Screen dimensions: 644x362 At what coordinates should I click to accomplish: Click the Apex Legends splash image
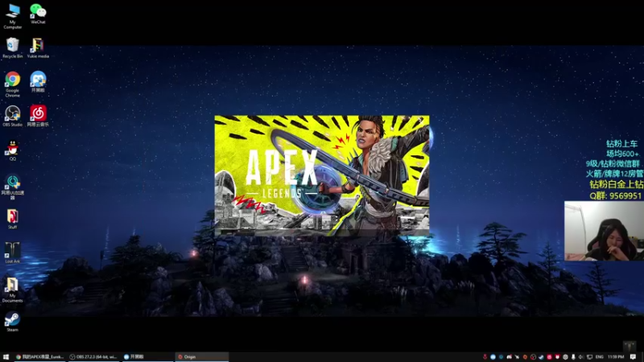pyautogui.click(x=322, y=175)
